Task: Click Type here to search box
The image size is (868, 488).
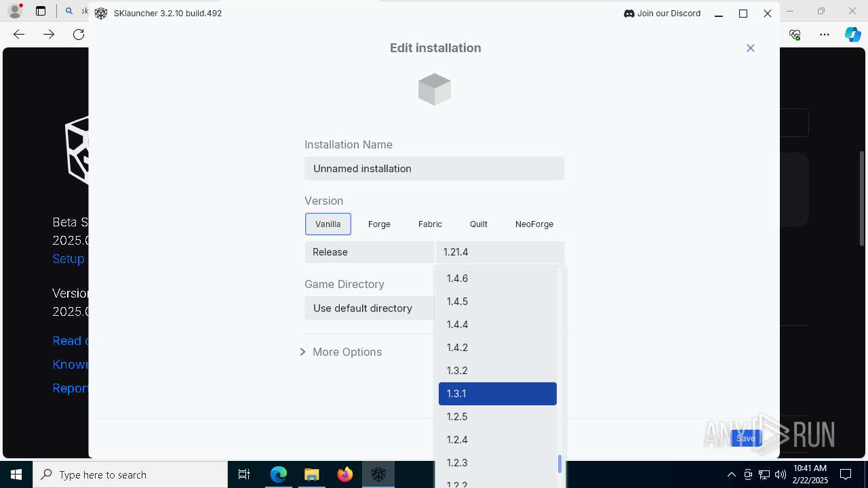Action: click(130, 475)
